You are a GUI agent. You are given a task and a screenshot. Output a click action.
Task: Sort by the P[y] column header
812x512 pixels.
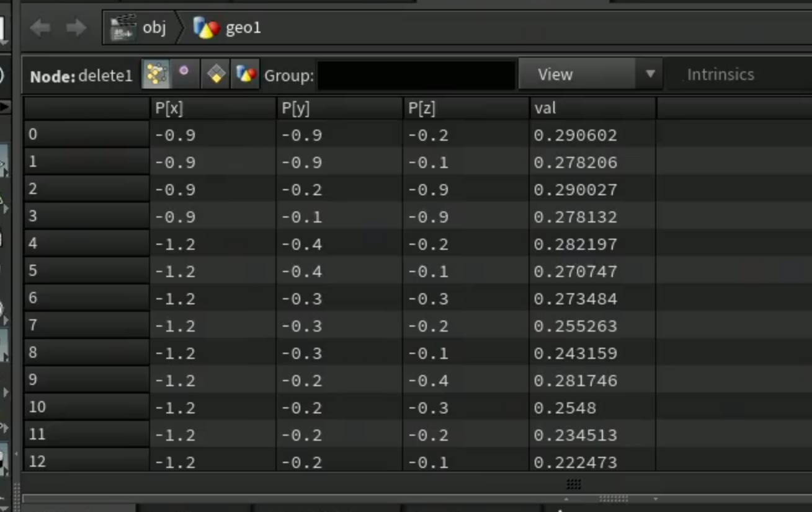(339, 108)
